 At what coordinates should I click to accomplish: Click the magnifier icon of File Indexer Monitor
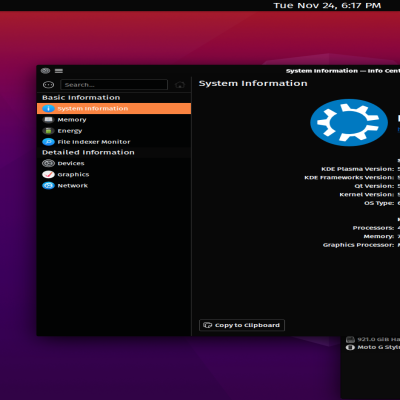[48, 142]
